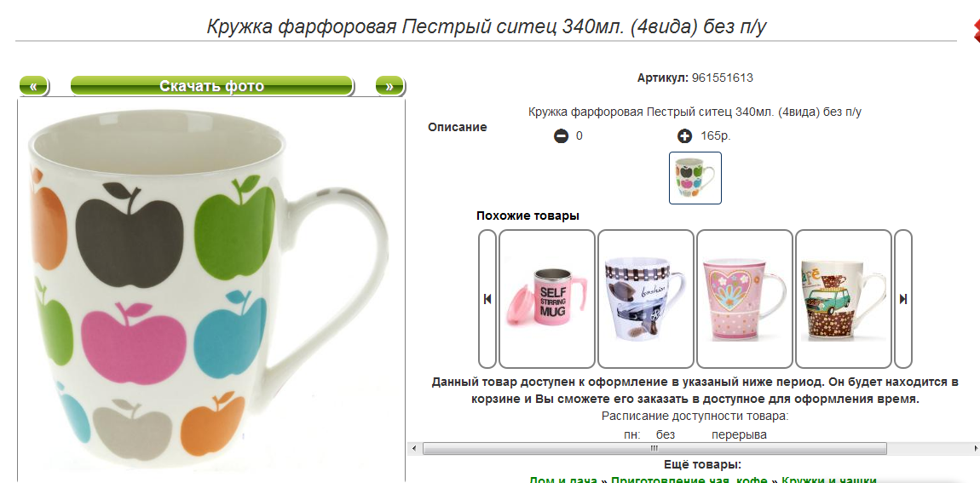Click the horizontal scrollbar thumb
Screen dimensions: 980x483
654,448
